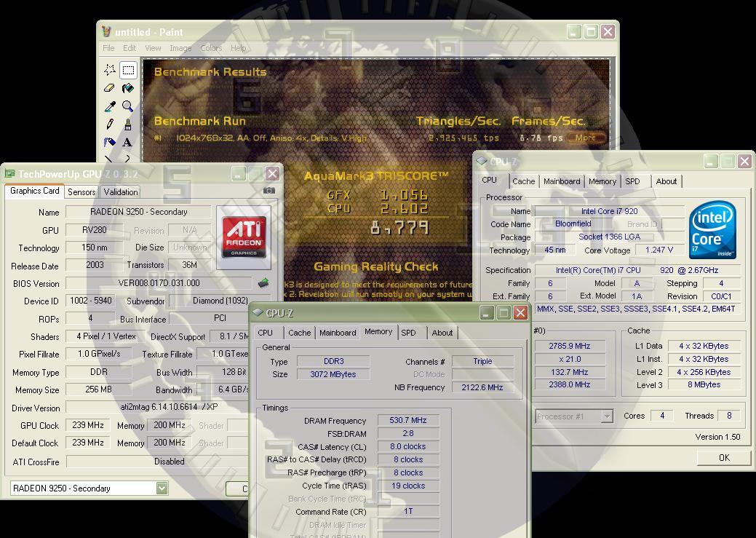Viewport: 756px width, 538px height.
Task: Activate the Magnifier tool in Paint
Action: (x=128, y=106)
